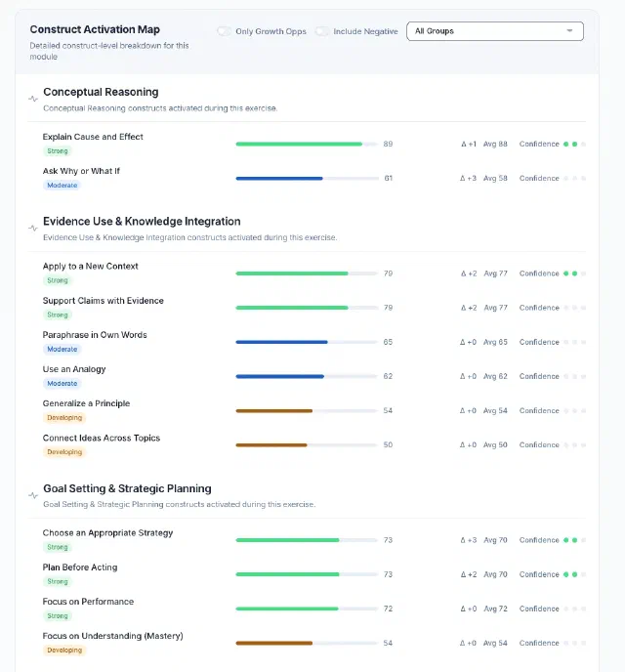Select the Connect Ideas Across Topics construct
This screenshot has height=672, width=625.
tap(102, 438)
